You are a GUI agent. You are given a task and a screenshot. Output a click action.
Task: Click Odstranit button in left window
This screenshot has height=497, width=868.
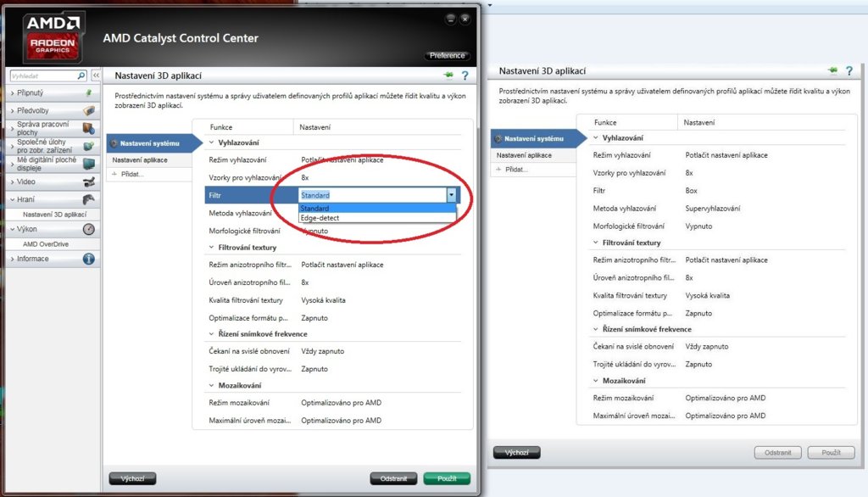[x=393, y=478]
